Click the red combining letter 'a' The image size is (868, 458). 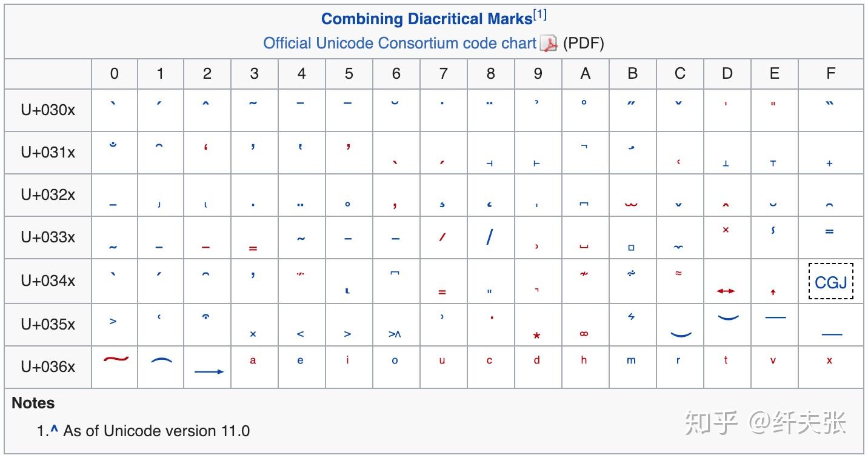(x=253, y=360)
